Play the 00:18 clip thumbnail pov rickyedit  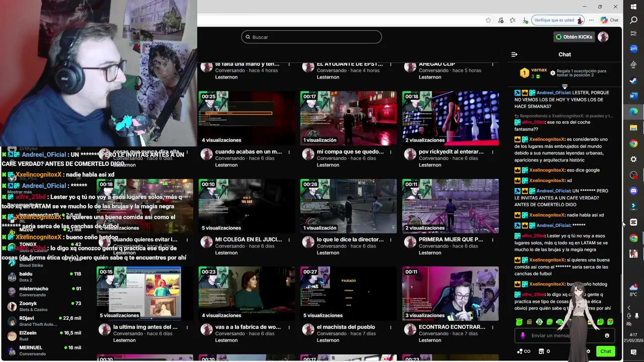coord(450,118)
